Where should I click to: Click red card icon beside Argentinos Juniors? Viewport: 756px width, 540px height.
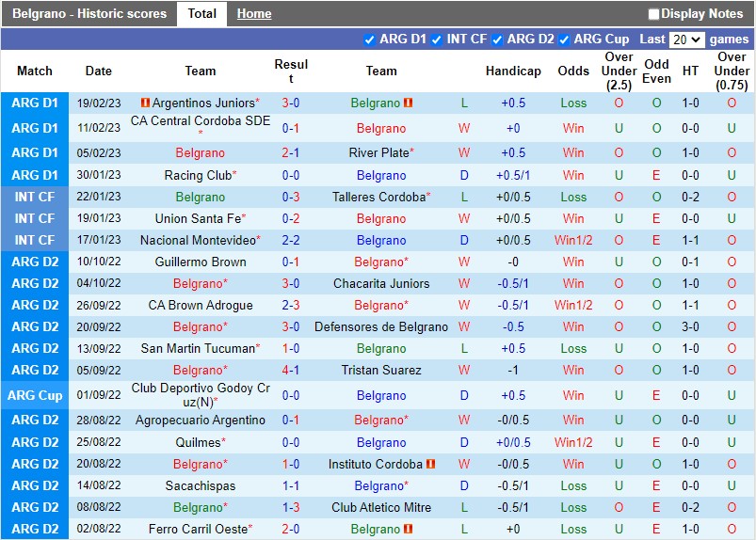(x=145, y=103)
